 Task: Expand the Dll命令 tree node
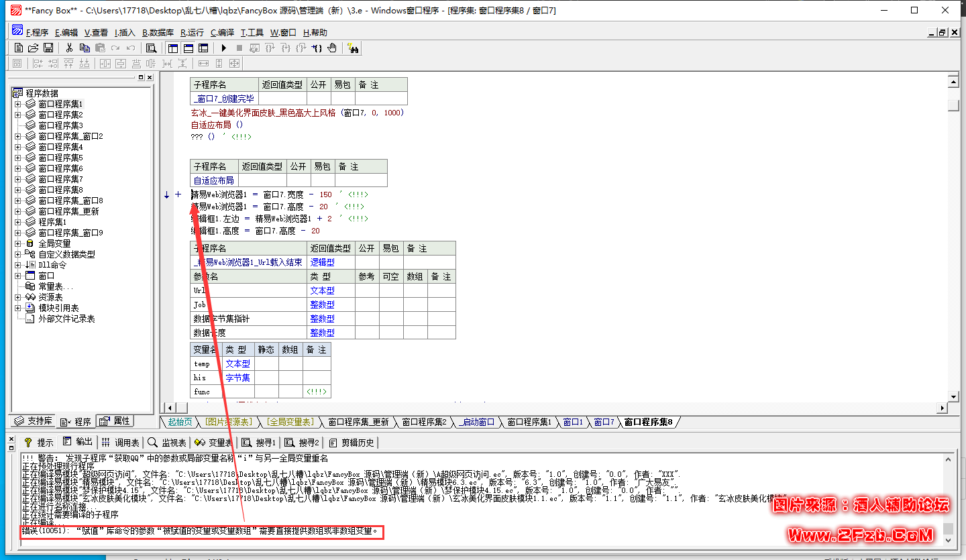(17, 265)
